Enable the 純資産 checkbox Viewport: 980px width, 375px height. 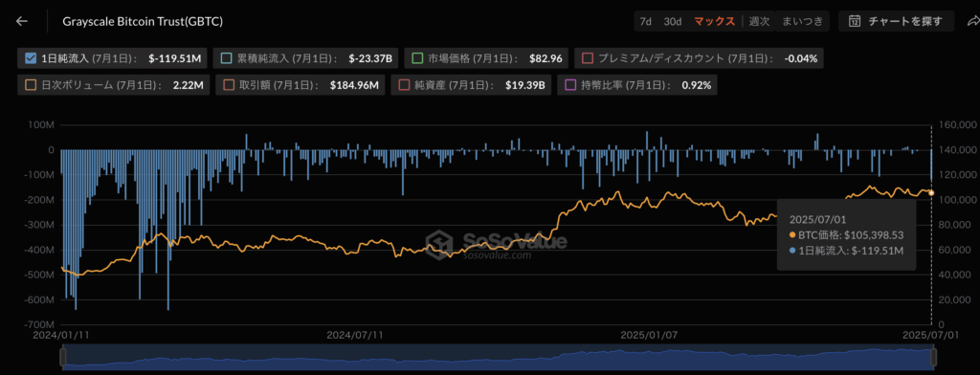pyautogui.click(x=404, y=85)
